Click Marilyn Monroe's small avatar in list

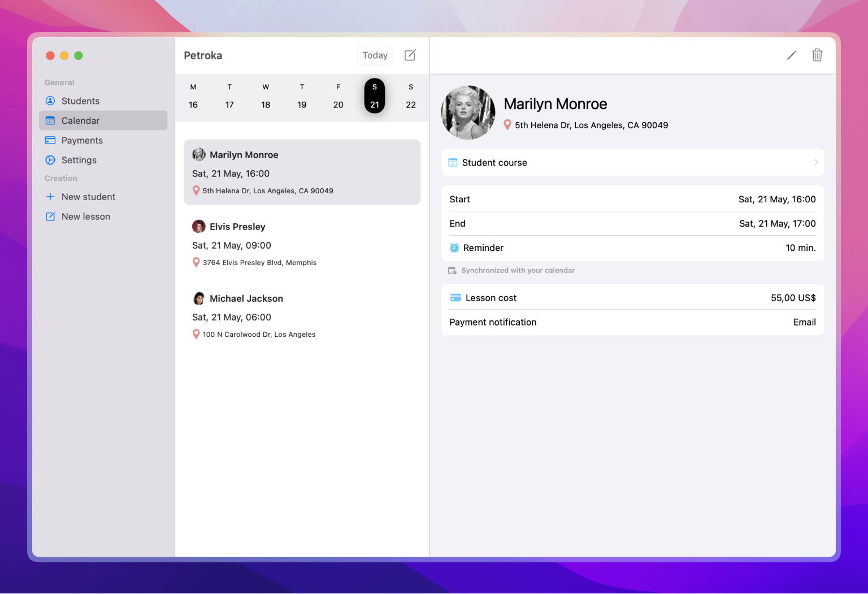[199, 155]
